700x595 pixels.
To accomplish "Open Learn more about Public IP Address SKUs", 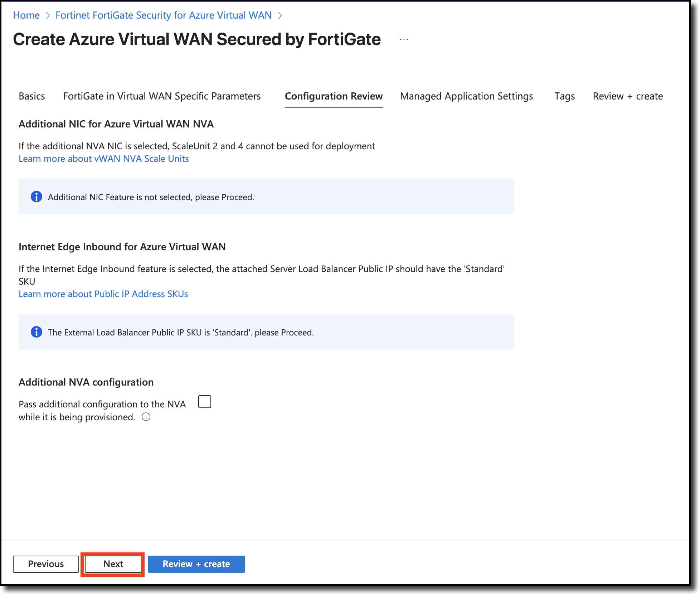I will pos(103,294).
